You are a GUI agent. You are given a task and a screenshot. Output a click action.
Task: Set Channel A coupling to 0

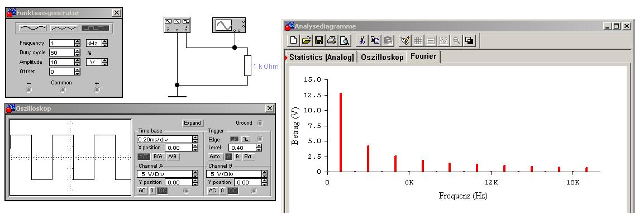[152, 191]
